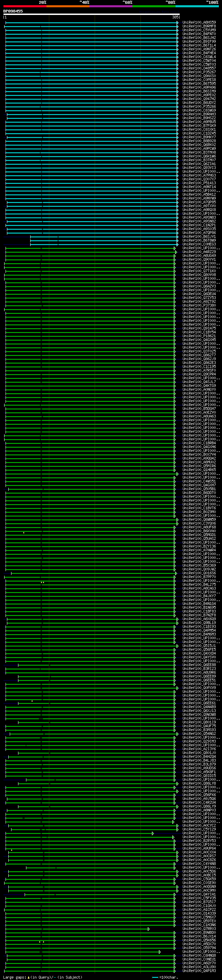
Task: Click the white query sequence bar
Action: point(92,15)
